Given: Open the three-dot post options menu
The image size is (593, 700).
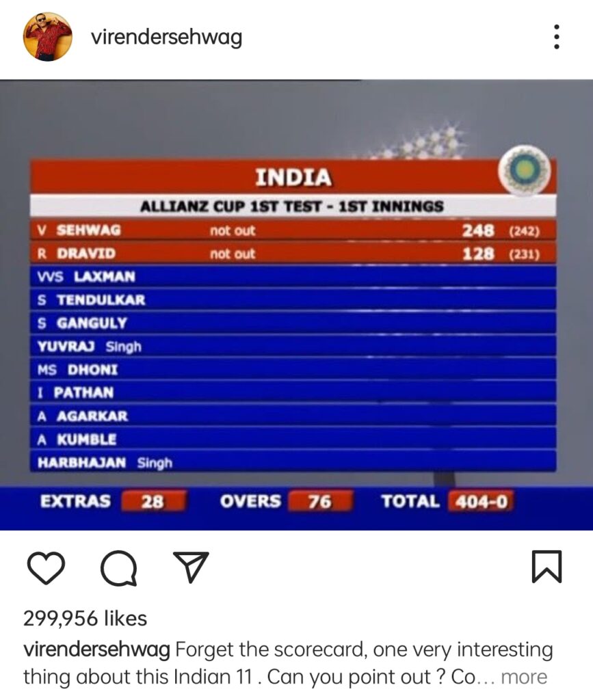Looking at the screenshot, I should pos(556,37).
